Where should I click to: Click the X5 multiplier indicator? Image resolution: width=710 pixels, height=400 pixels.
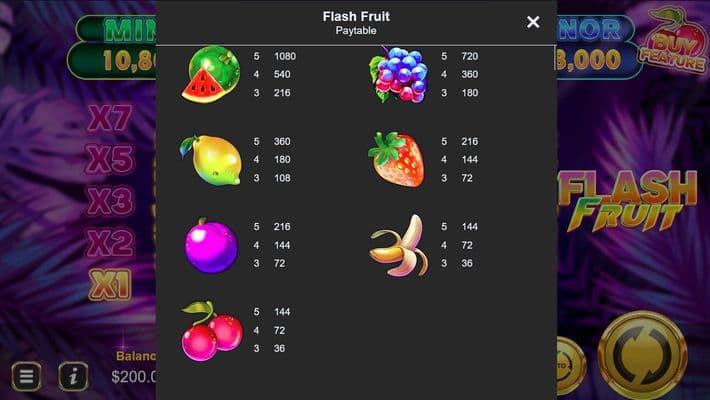point(110,159)
